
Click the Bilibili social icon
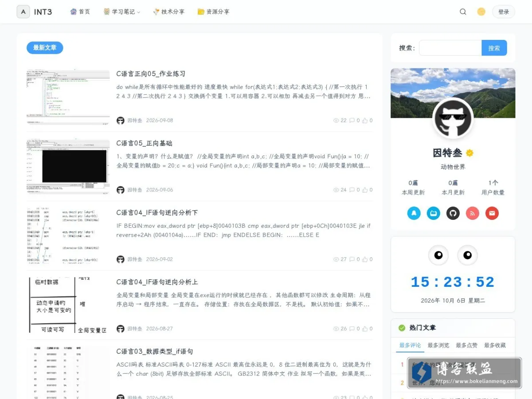pyautogui.click(x=434, y=213)
